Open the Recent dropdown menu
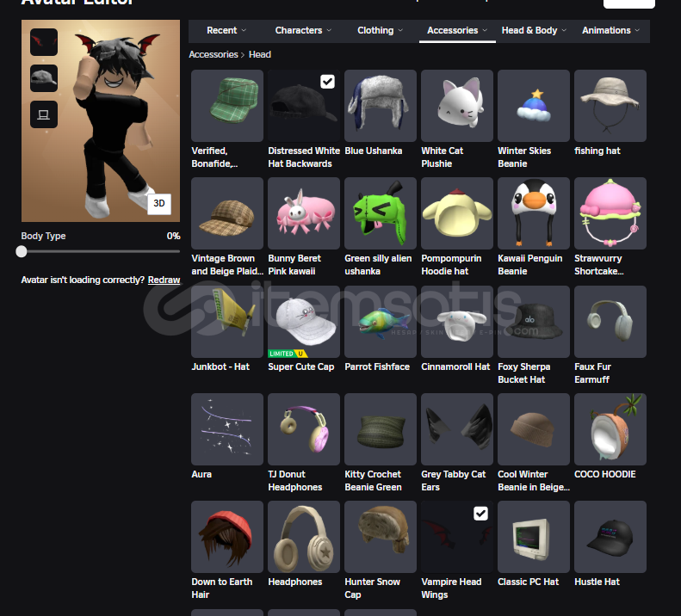Viewport: 681px width, 616px height. [x=226, y=30]
